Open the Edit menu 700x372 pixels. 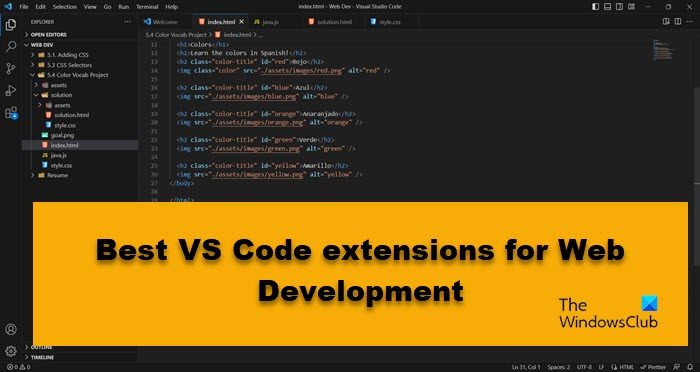pyautogui.click(x=41, y=7)
